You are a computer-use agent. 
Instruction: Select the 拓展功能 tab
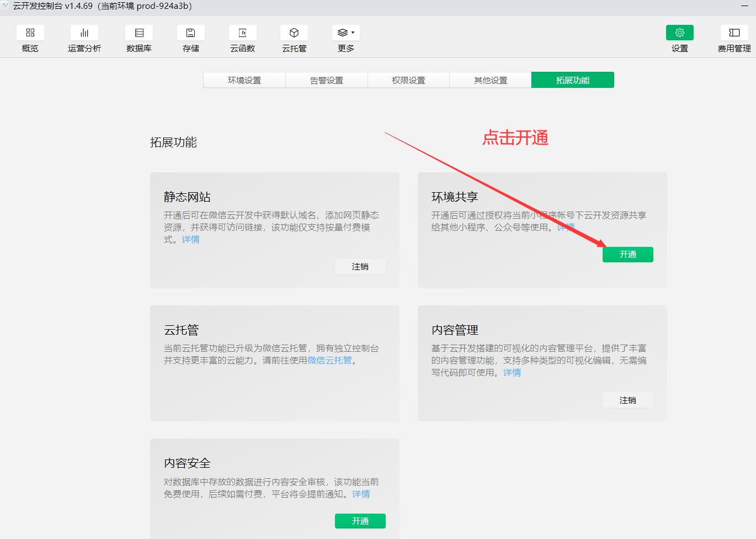tap(573, 80)
